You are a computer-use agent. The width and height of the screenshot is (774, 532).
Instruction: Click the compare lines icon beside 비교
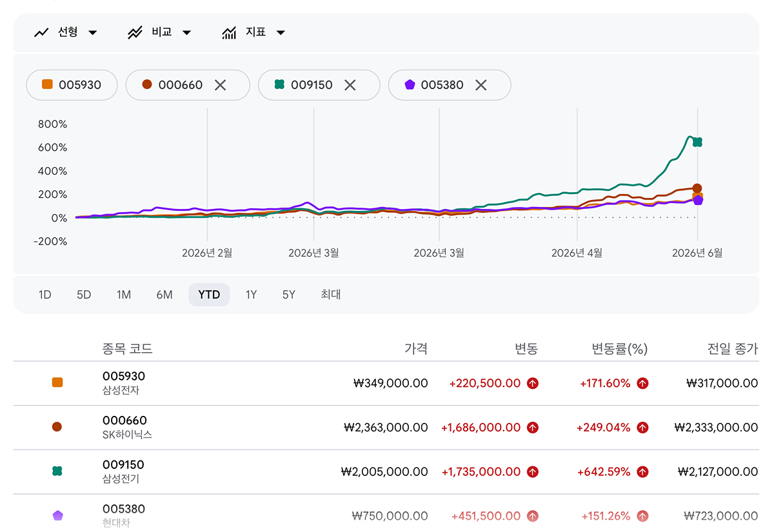click(135, 32)
